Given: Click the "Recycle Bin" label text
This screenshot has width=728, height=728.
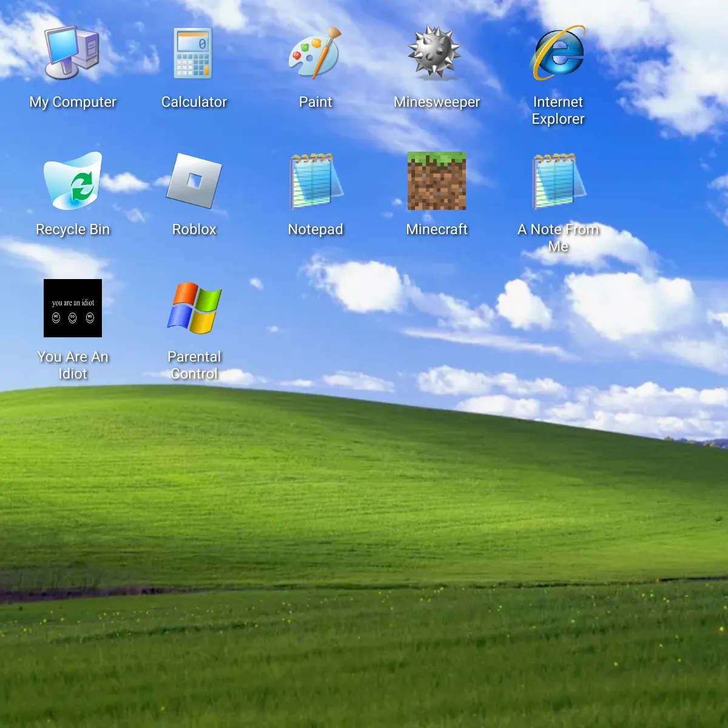Looking at the screenshot, I should [73, 229].
